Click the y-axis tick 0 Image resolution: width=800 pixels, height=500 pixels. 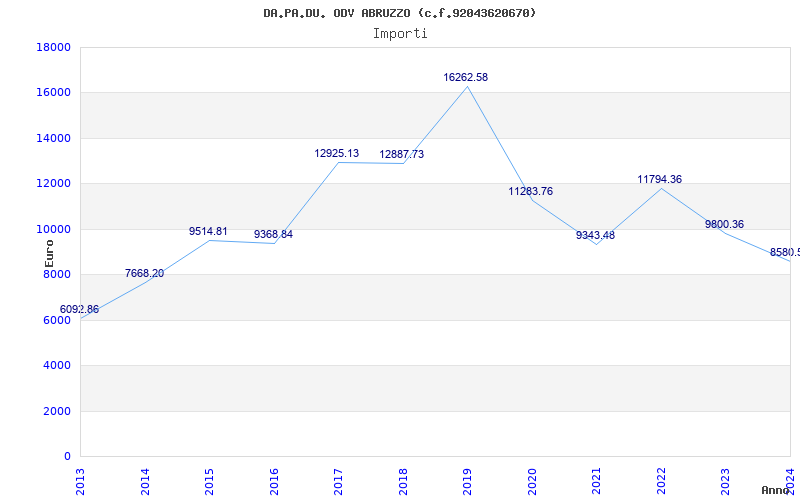click(x=67, y=457)
